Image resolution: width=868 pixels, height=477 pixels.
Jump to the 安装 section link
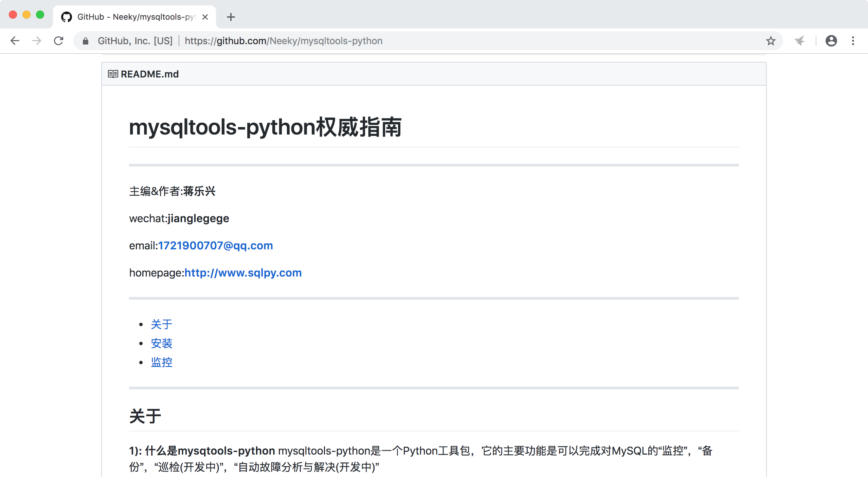coord(162,343)
